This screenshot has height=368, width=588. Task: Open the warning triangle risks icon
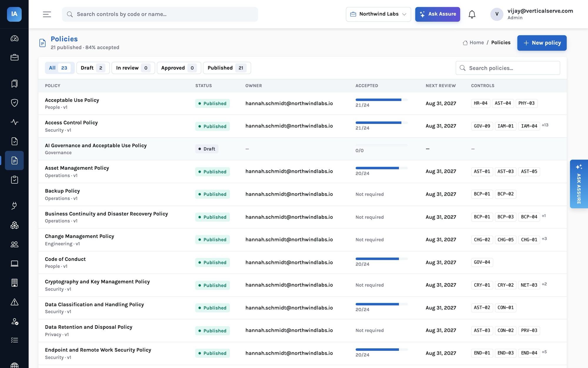tap(14, 302)
